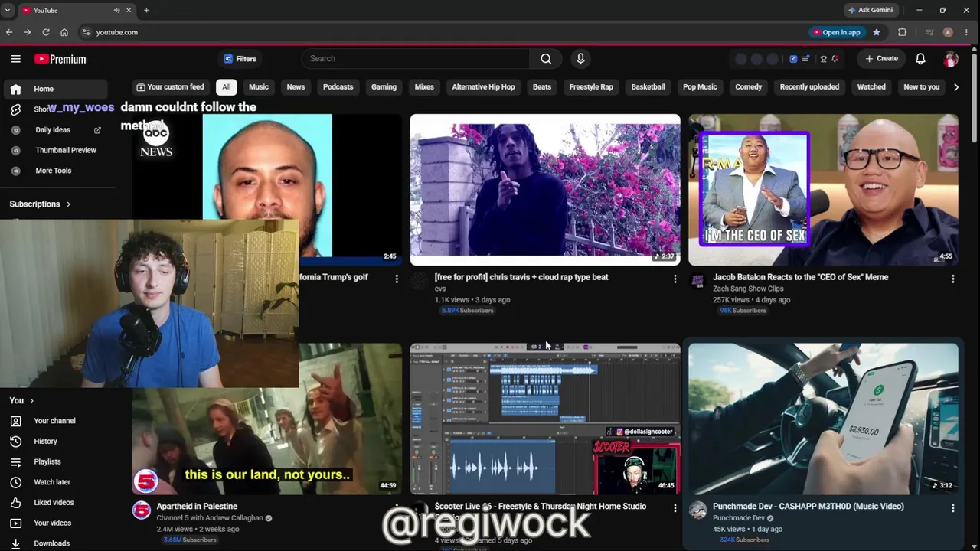This screenshot has height=551, width=980.
Task: Open the account avatar menu
Action: coord(951,59)
